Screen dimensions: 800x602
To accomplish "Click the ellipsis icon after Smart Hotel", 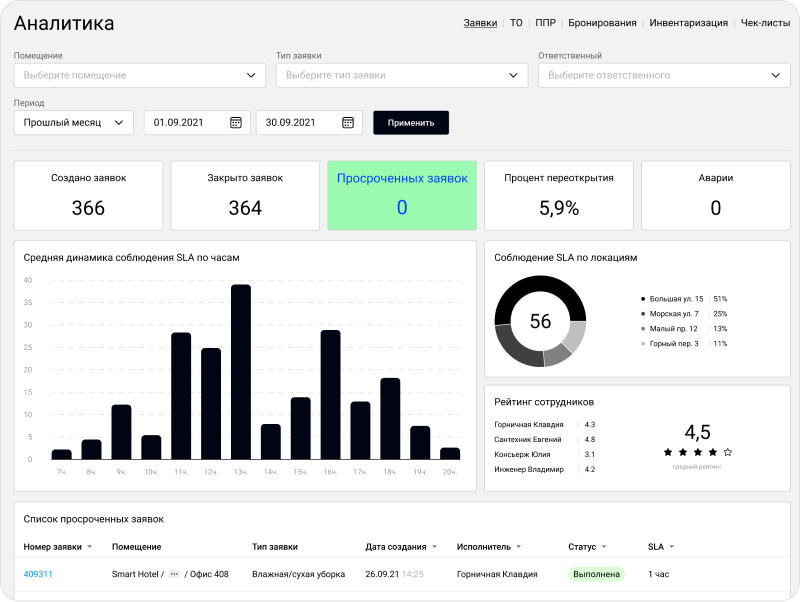I will tap(174, 574).
